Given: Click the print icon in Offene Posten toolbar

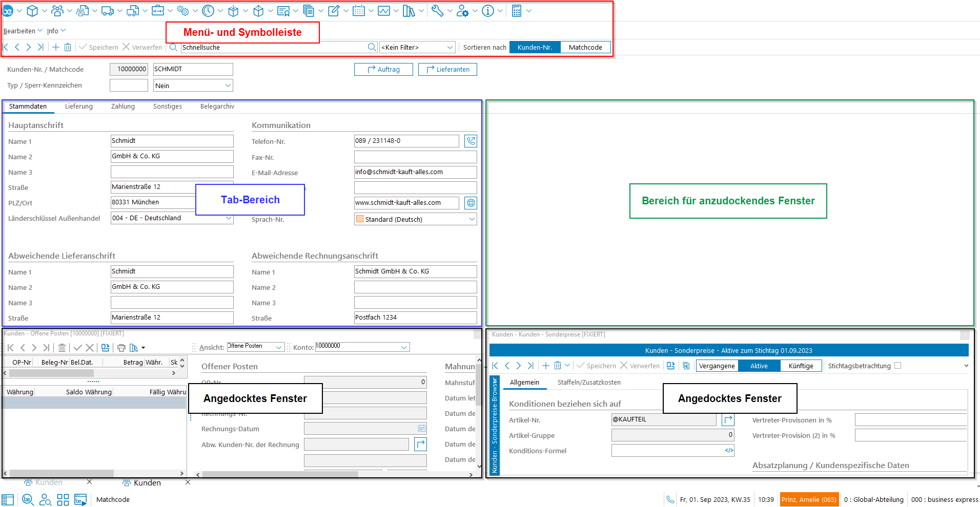Looking at the screenshot, I should tap(121, 348).
